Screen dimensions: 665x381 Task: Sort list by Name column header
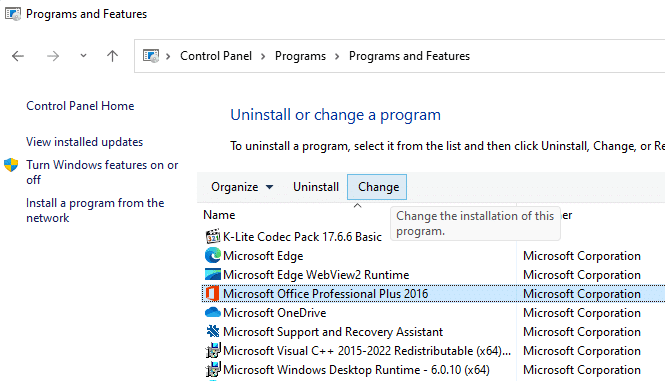click(219, 215)
